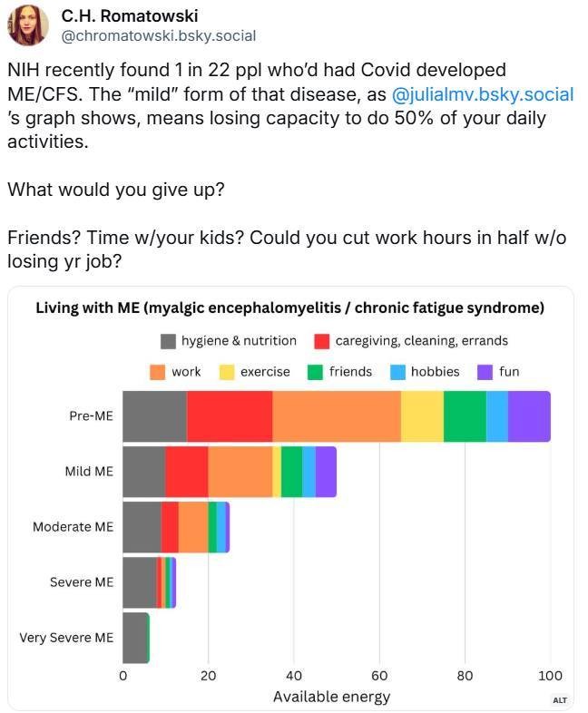Click the purple fun segment in Mild ME bar
This screenshot has height=713, width=588.
point(326,472)
